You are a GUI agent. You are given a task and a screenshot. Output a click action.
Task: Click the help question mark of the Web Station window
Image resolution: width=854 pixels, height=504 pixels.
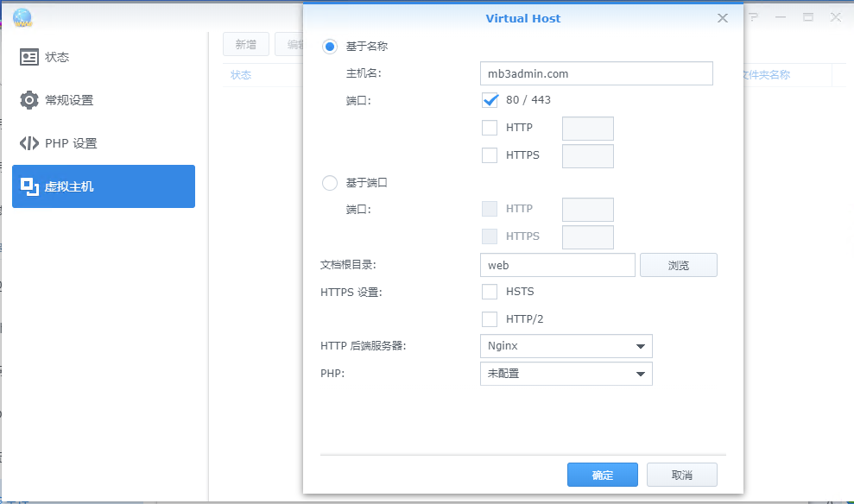point(753,17)
